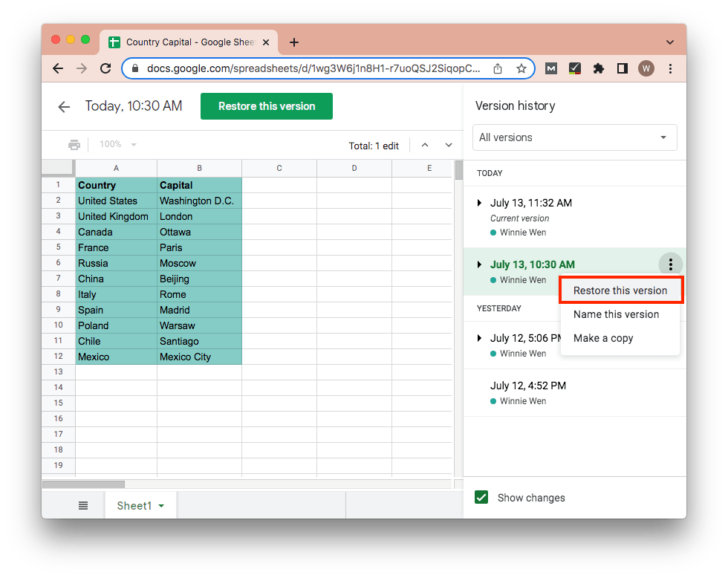Bookmark page with the star icon
Image resolution: width=728 pixels, height=578 pixels.
click(521, 68)
